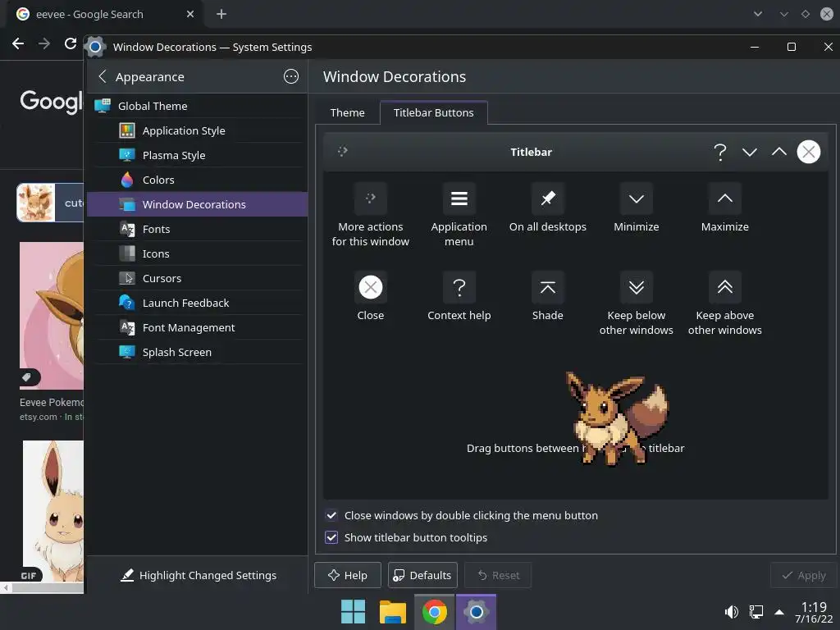Close the eevee Google Search tab
Image resolution: width=840 pixels, height=630 pixels.
(x=190, y=14)
